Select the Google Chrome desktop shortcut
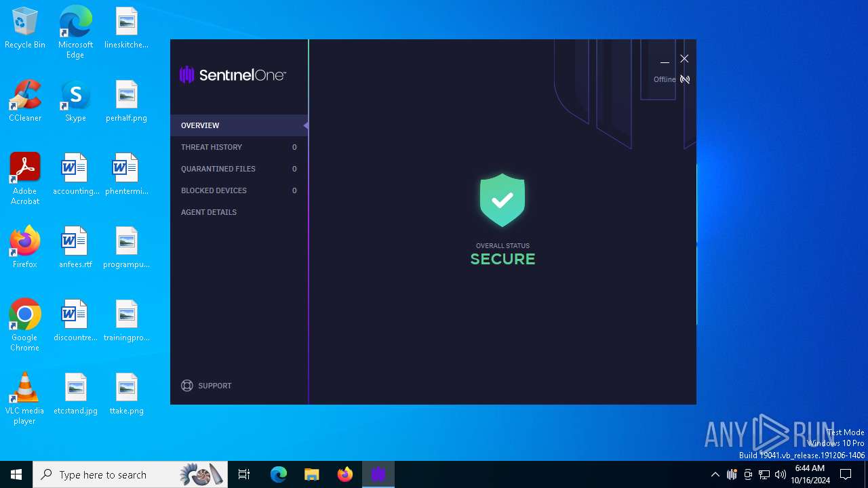This screenshot has height=488, width=868. 25,325
